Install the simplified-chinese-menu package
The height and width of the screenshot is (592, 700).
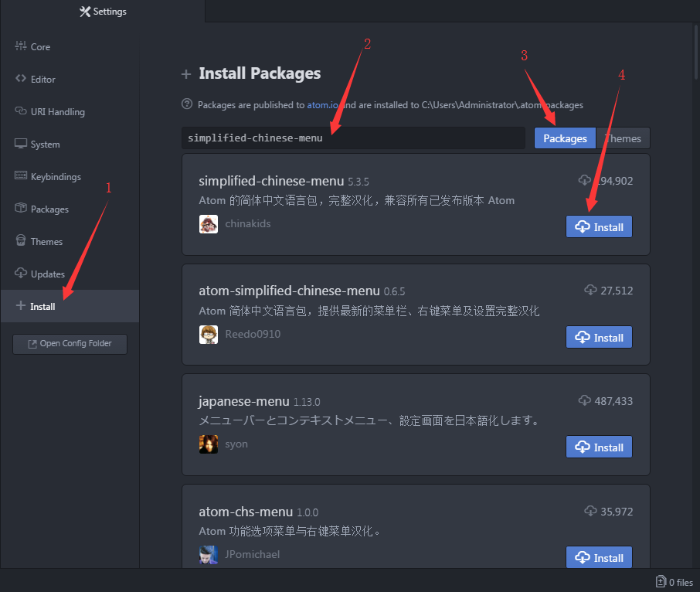(599, 226)
